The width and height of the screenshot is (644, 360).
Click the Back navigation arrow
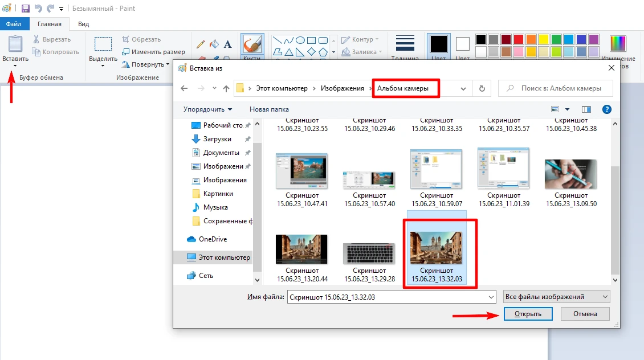pos(184,88)
